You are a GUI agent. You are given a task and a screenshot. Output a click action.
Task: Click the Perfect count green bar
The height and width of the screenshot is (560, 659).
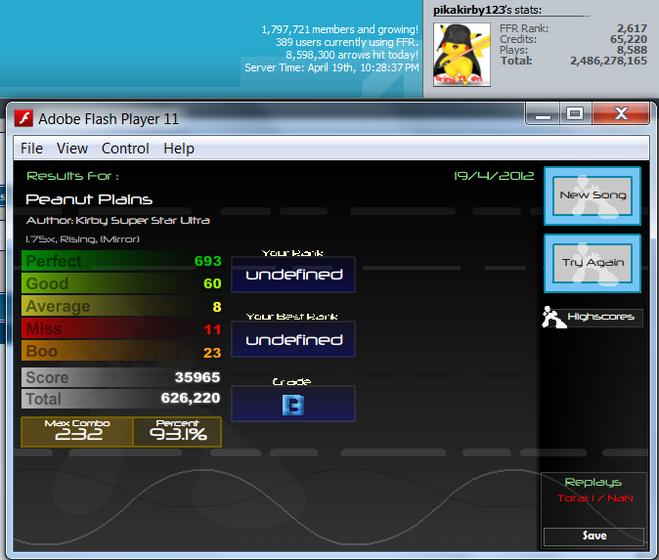(x=122, y=261)
